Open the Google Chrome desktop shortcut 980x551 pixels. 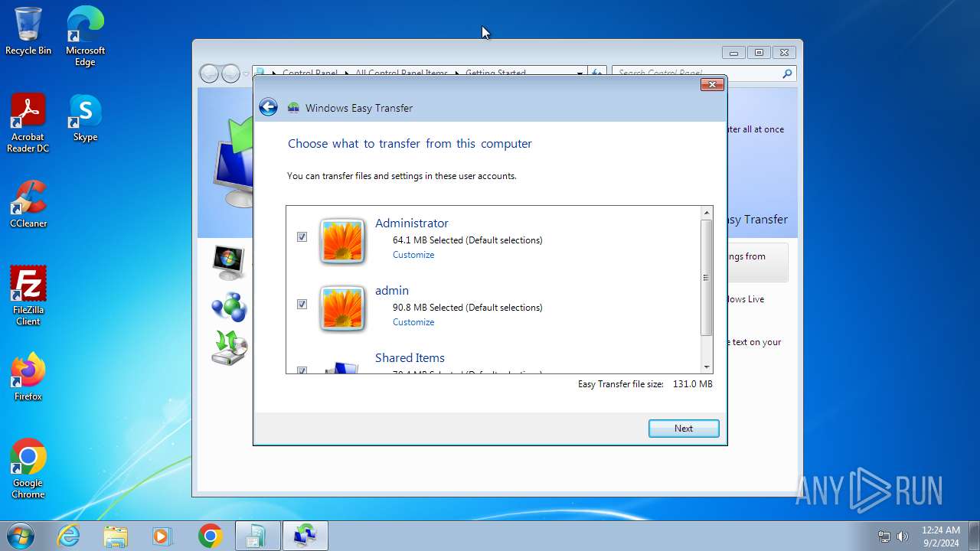point(28,468)
